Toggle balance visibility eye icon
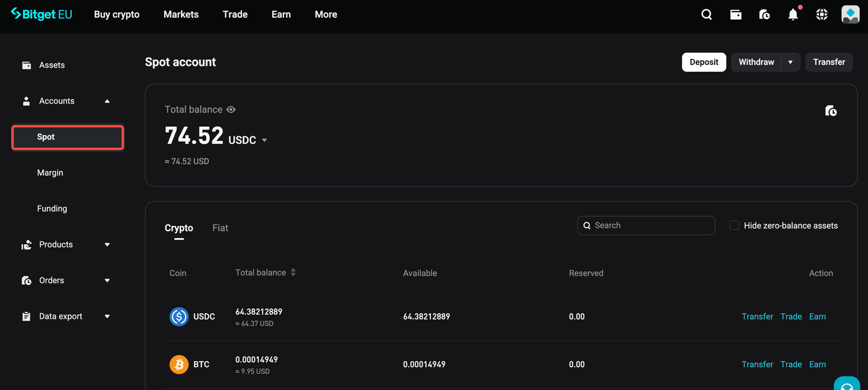Screen dimensions: 868x390 click(231, 109)
